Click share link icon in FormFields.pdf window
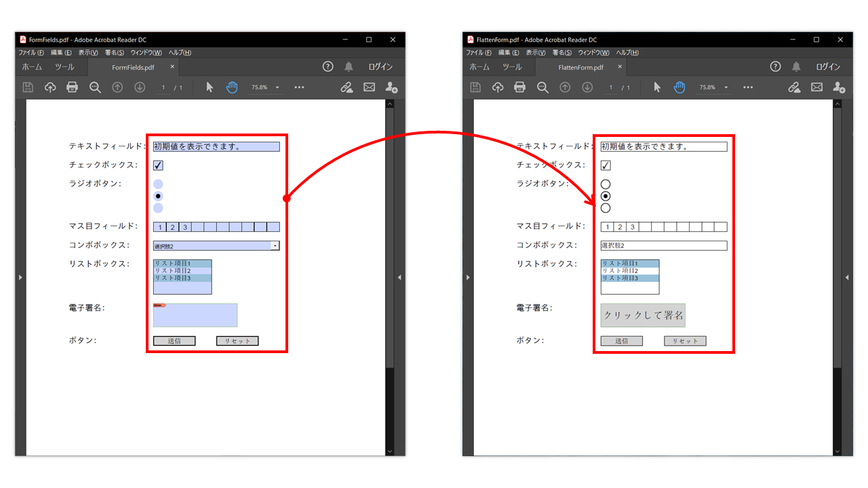The height and width of the screenshot is (488, 868). 347,87
